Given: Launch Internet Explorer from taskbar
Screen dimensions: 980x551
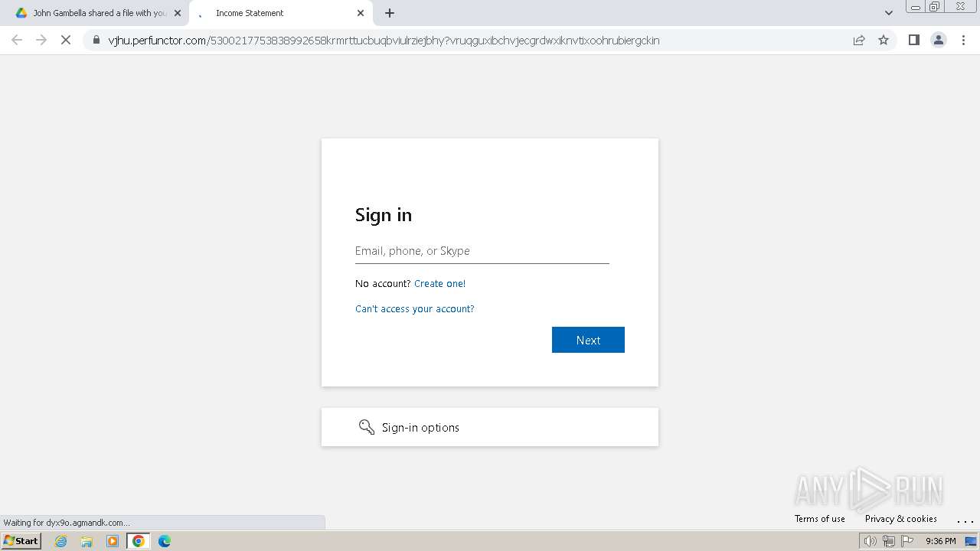Looking at the screenshot, I should click(x=61, y=541).
